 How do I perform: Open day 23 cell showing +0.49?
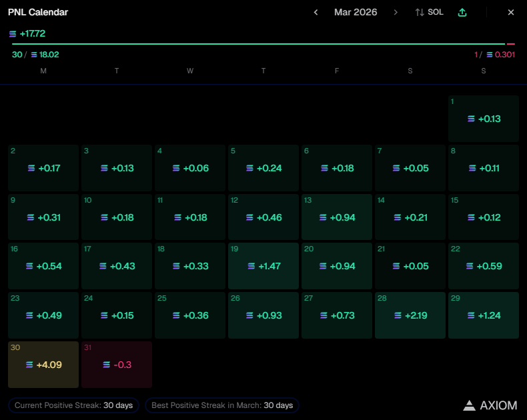tap(43, 315)
